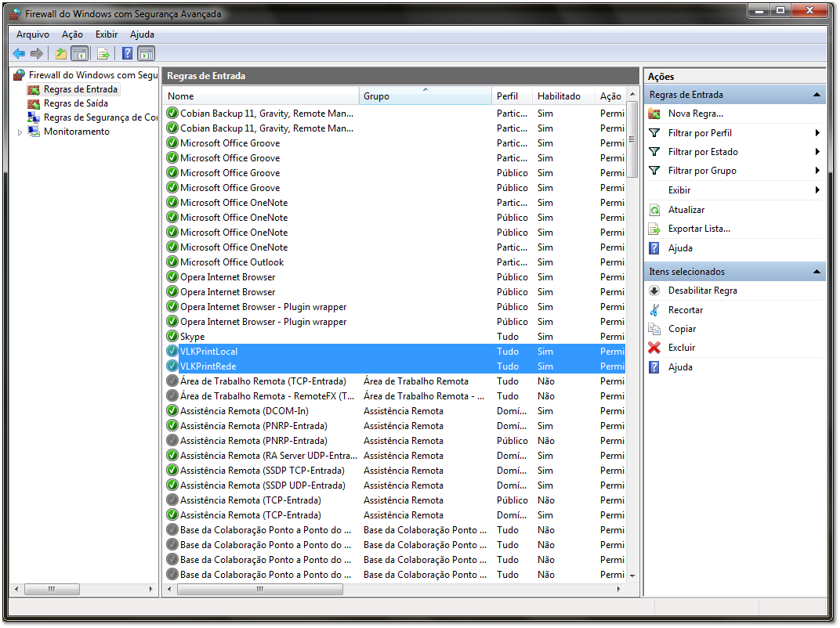Expand the Monitoramento tree node arrow
The width and height of the screenshot is (840, 628).
(x=20, y=132)
